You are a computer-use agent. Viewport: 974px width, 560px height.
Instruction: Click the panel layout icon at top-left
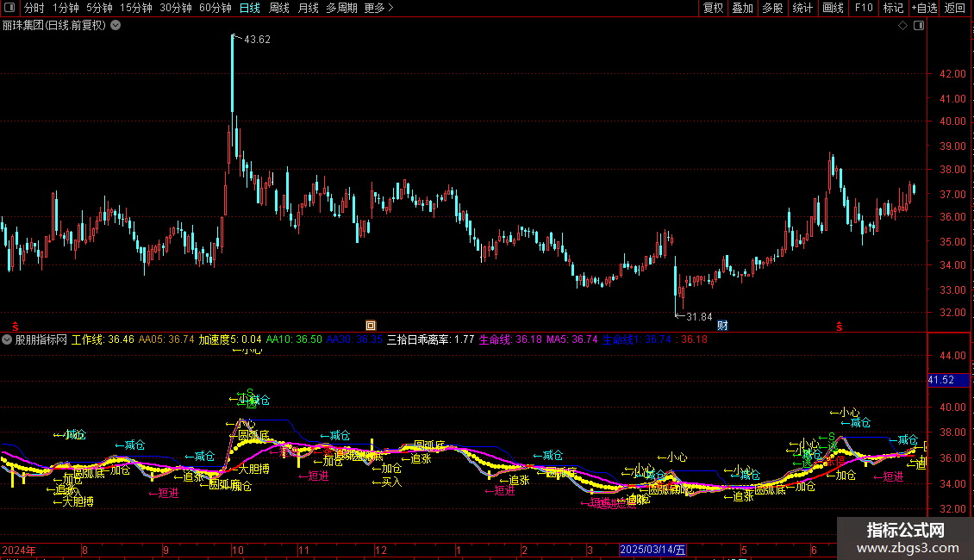point(9,8)
